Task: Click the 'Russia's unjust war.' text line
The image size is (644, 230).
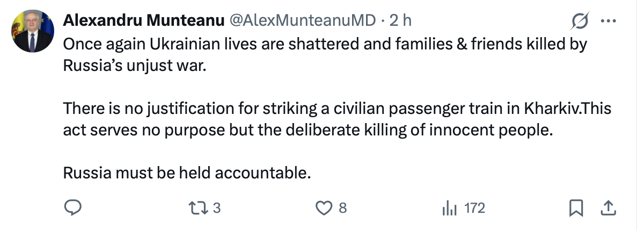Action: (x=134, y=66)
